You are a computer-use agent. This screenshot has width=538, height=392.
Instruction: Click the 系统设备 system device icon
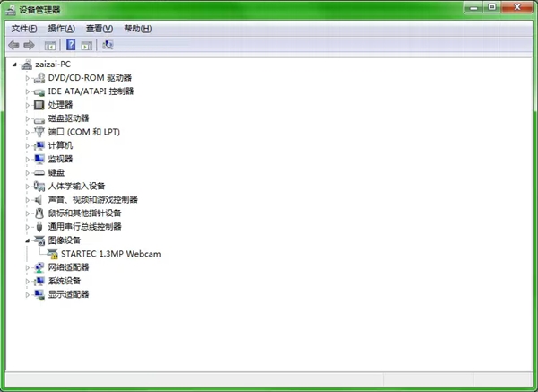click(x=39, y=281)
